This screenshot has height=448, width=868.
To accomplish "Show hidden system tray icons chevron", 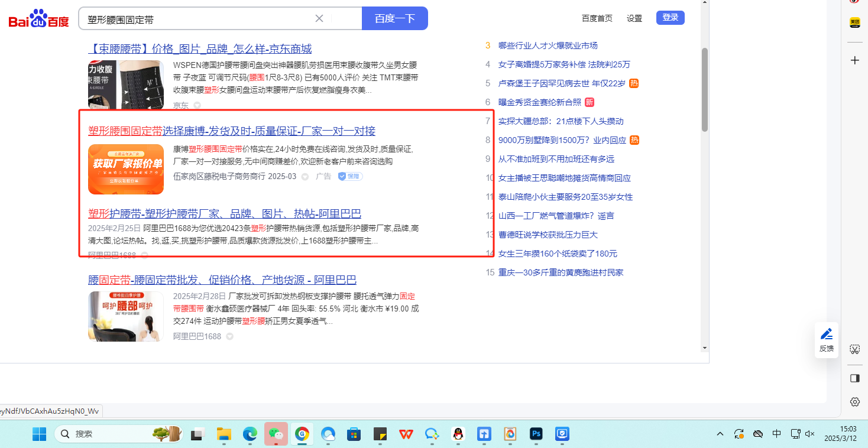I will 720,434.
